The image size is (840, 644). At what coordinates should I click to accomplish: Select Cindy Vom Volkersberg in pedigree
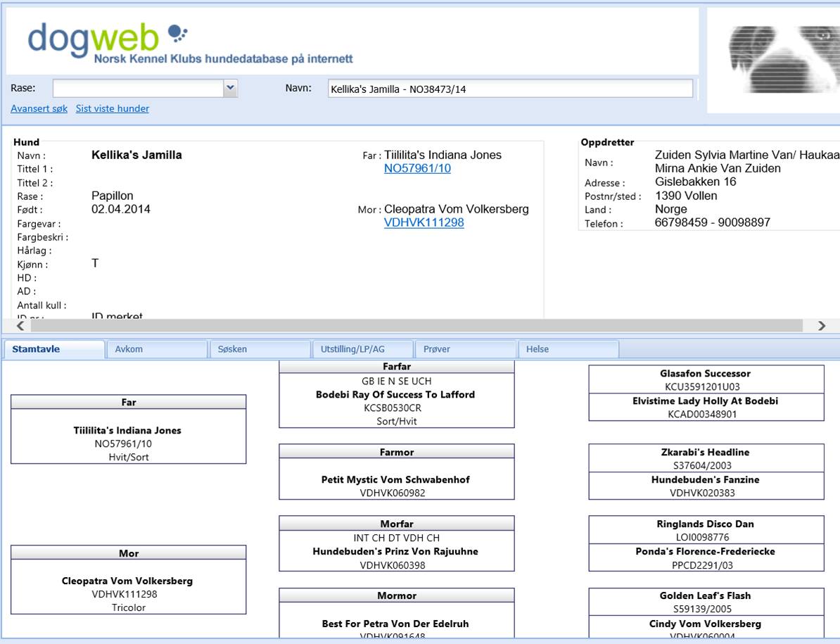click(x=705, y=624)
